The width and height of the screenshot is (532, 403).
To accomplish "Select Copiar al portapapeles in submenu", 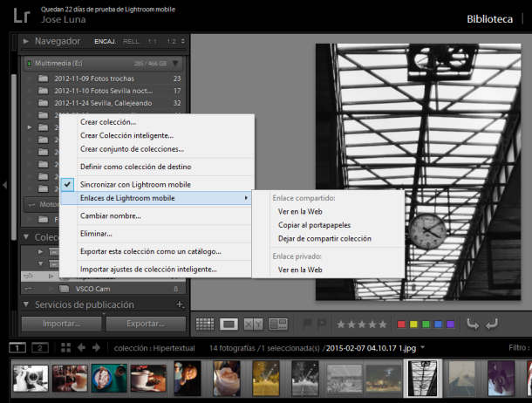I will (x=314, y=225).
